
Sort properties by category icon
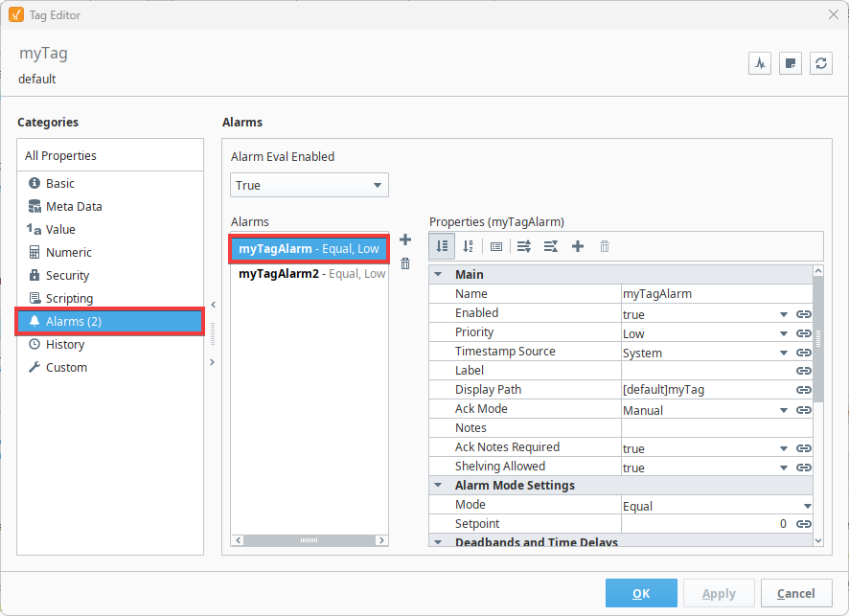click(x=442, y=247)
